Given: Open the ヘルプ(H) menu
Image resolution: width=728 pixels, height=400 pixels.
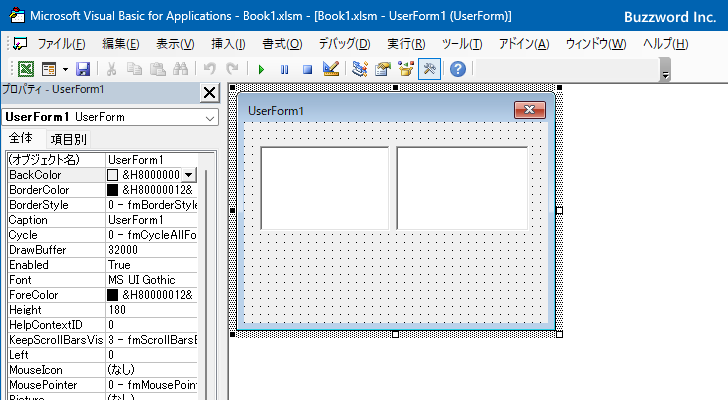Looking at the screenshot, I should pos(666,44).
